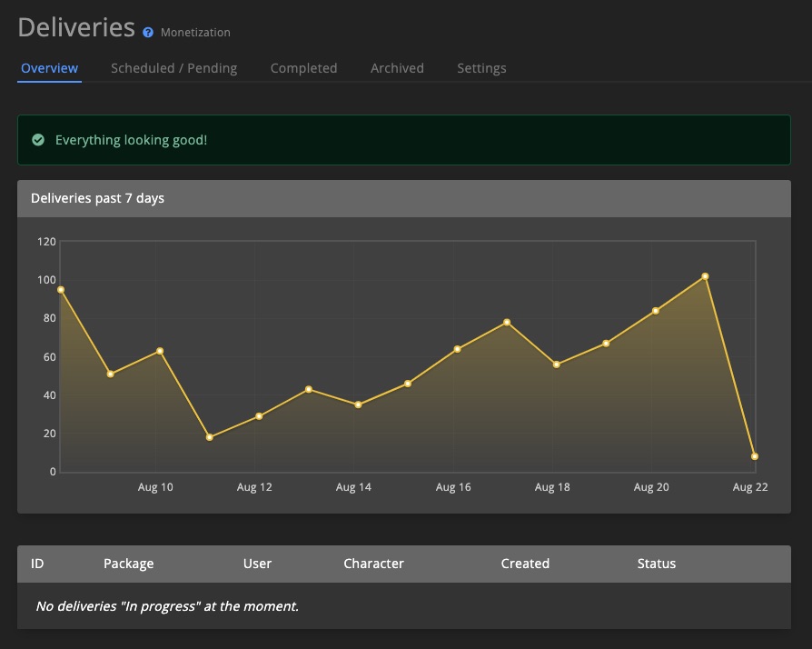Switch to the Completed tab
The height and width of the screenshot is (649, 812).
[303, 68]
